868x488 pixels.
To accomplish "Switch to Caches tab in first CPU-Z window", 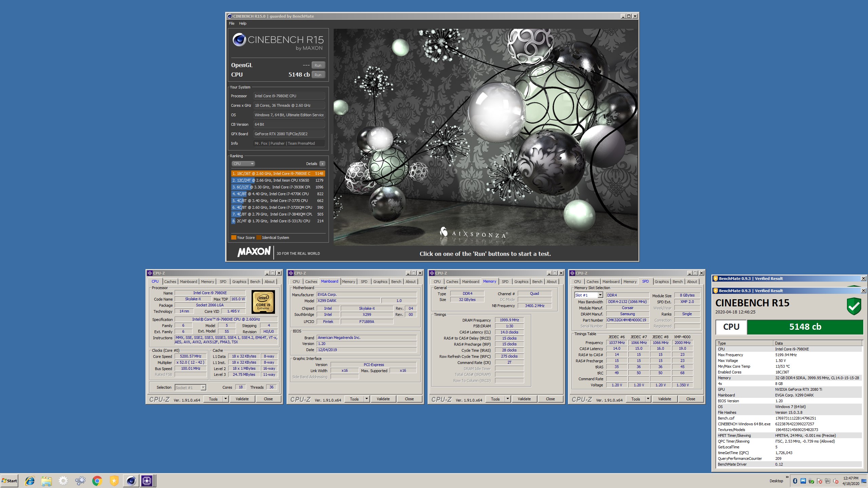I will coord(170,282).
